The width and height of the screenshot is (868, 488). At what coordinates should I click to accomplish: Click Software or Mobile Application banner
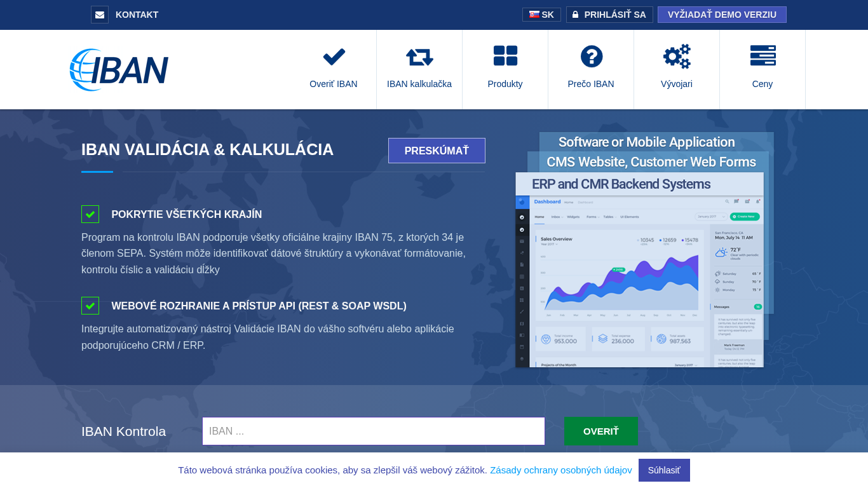[x=646, y=142]
